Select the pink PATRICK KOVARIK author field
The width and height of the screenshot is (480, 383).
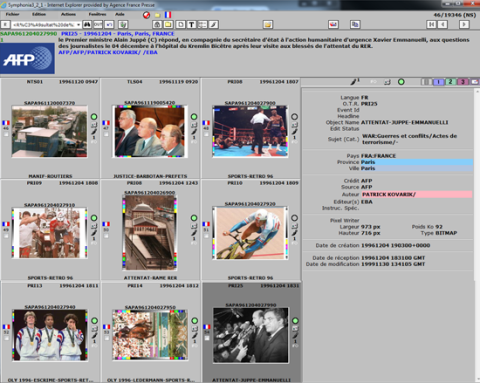click(417, 194)
